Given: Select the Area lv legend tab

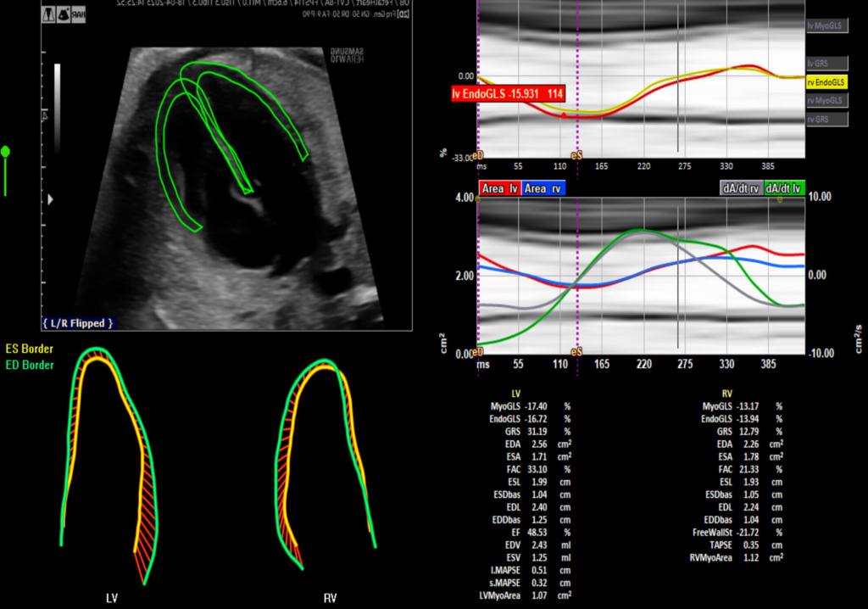Looking at the screenshot, I should 499,189.
